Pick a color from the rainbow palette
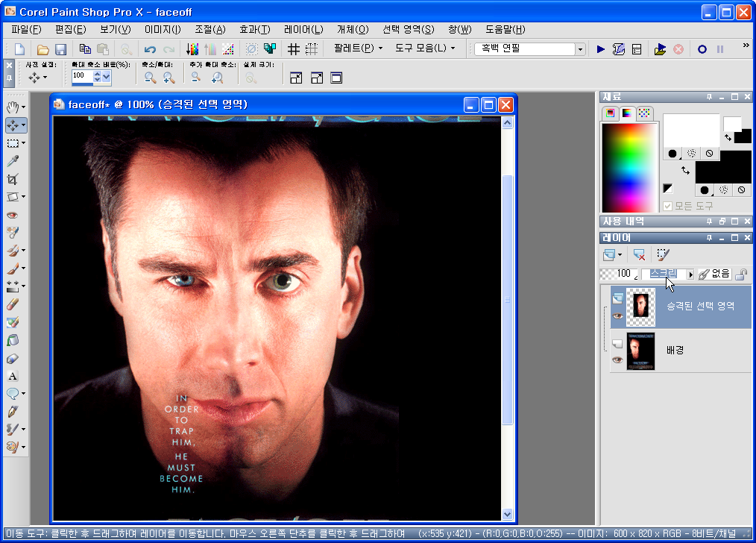This screenshot has height=543, width=756. [x=629, y=167]
